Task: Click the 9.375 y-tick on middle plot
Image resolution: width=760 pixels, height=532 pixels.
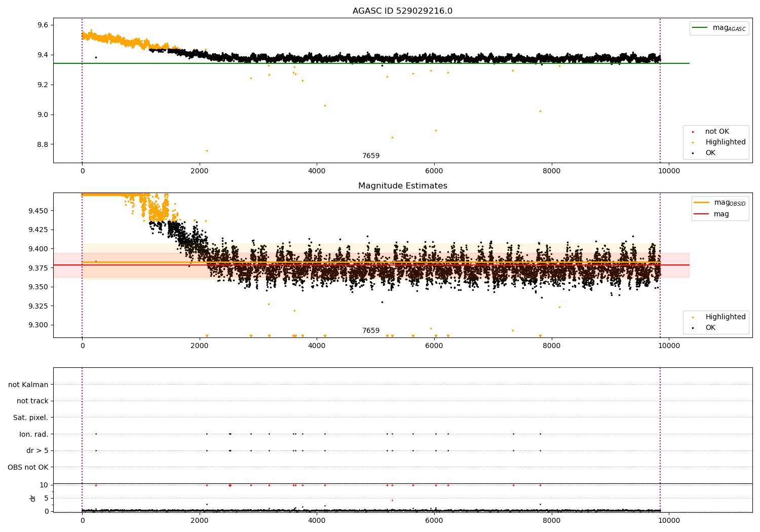Action: tap(38, 268)
